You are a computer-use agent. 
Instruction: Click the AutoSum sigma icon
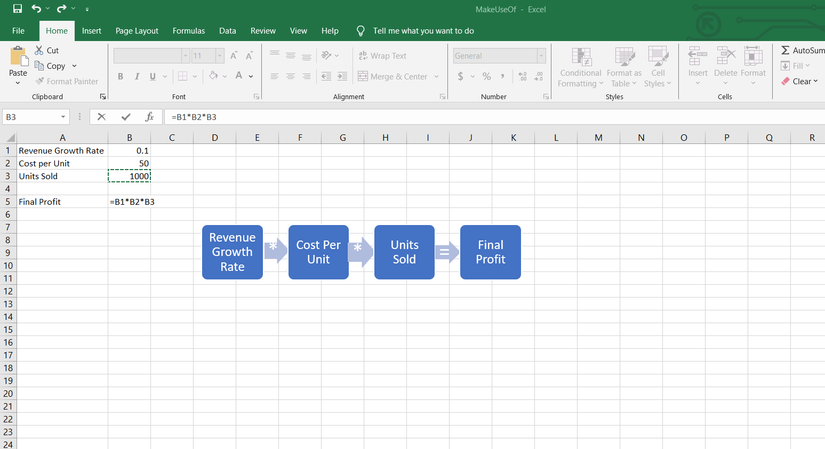pos(785,50)
